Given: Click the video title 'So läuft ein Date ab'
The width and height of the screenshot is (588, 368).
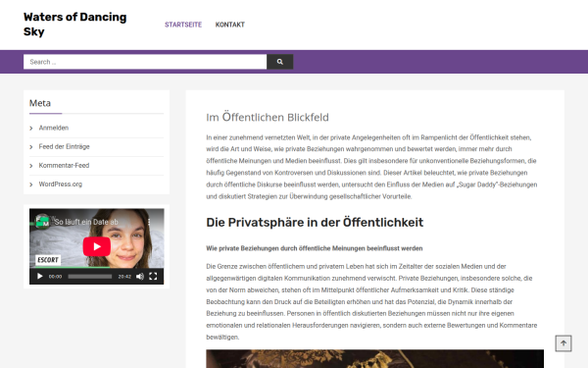Looking at the screenshot, I should [x=86, y=222].
